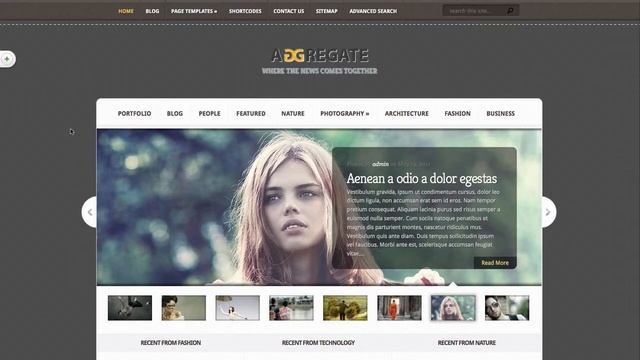Select the second thumbnail with woman in glasses

[184, 308]
